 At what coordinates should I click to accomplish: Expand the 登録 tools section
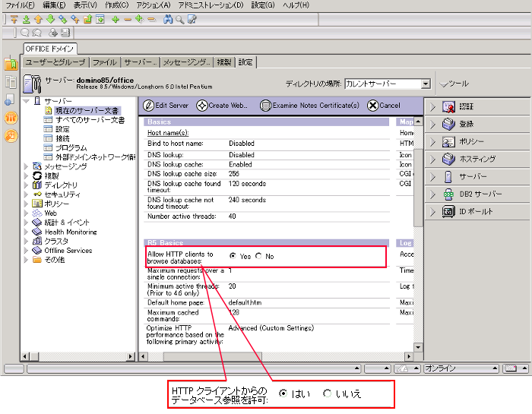(x=432, y=124)
